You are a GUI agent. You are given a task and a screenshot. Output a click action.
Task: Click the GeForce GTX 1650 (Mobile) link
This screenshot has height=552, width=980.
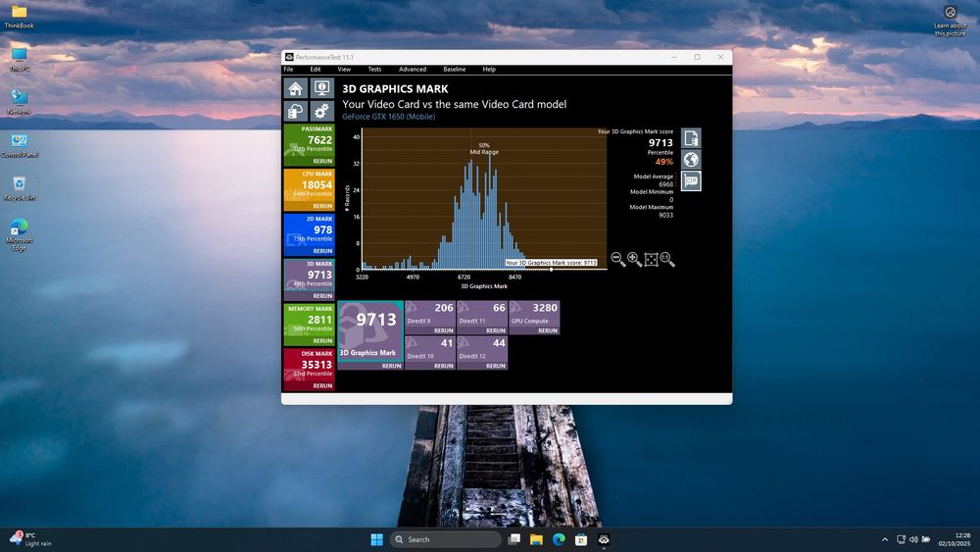point(389,117)
